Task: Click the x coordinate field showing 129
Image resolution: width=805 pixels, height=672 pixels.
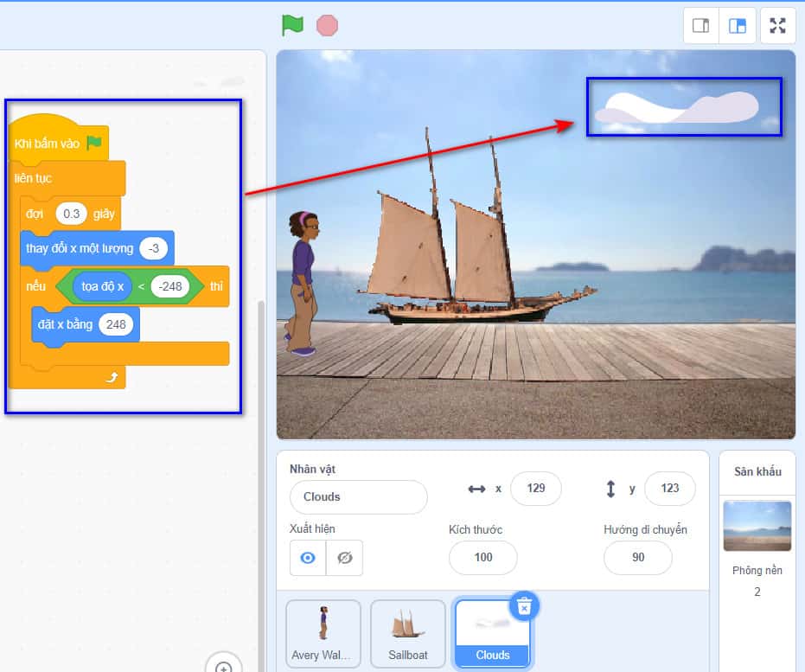Action: [x=535, y=489]
